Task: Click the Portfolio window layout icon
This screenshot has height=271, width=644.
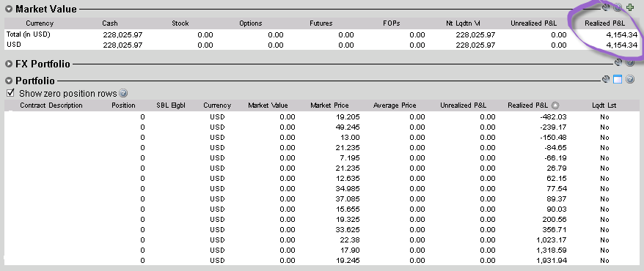Action: coord(618,79)
